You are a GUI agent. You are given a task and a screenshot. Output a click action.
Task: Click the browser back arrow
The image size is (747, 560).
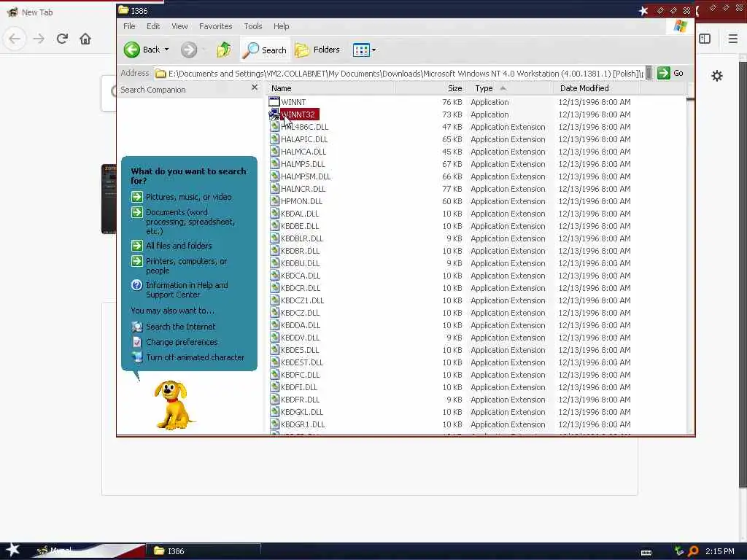[x=15, y=39]
